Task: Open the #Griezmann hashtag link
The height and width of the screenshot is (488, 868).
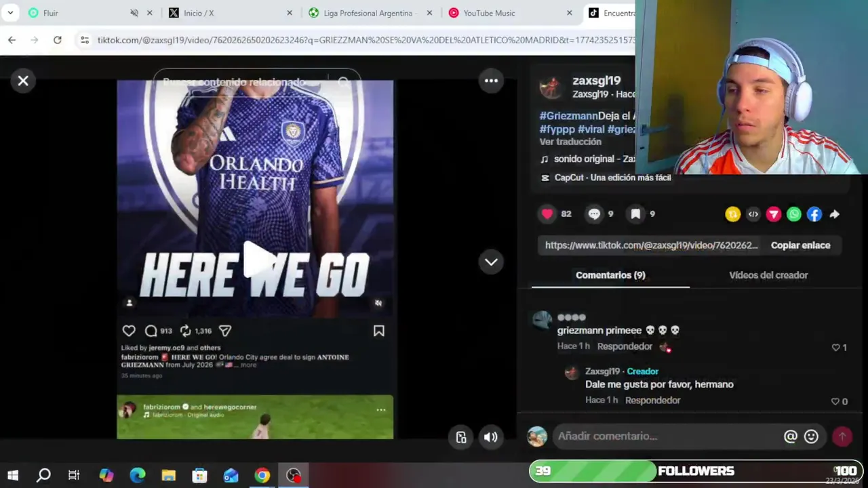Action: pos(568,116)
